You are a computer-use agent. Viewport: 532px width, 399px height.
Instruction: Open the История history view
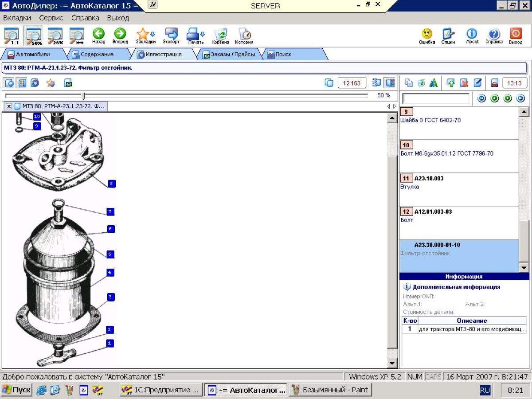[x=244, y=36]
